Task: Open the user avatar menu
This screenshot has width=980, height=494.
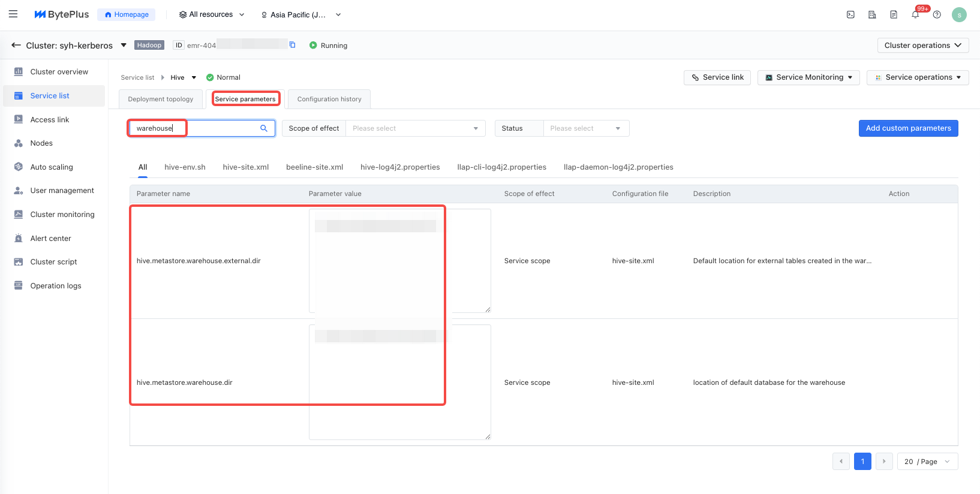Action: [x=959, y=14]
